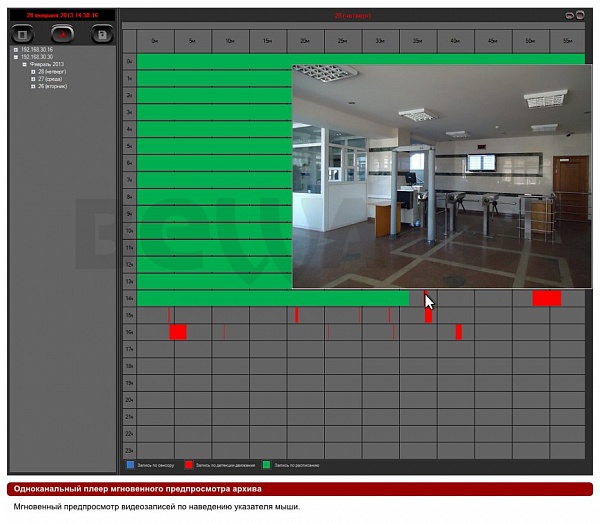
Task: Click the green scheduled recording legend swatch
Action: (x=266, y=465)
